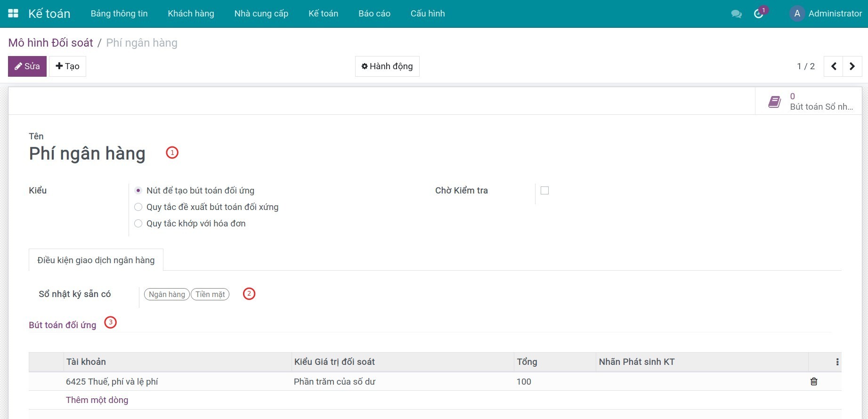Viewport: 868px width, 419px height.
Task: Open the apps grid menu icon
Action: [13, 14]
